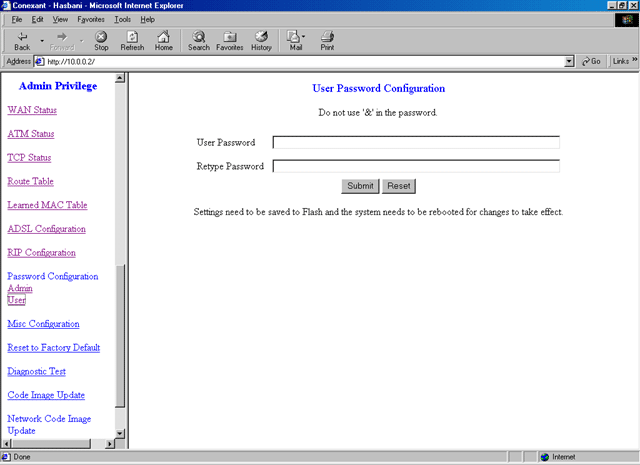Click the address bar URL field

(x=304, y=62)
